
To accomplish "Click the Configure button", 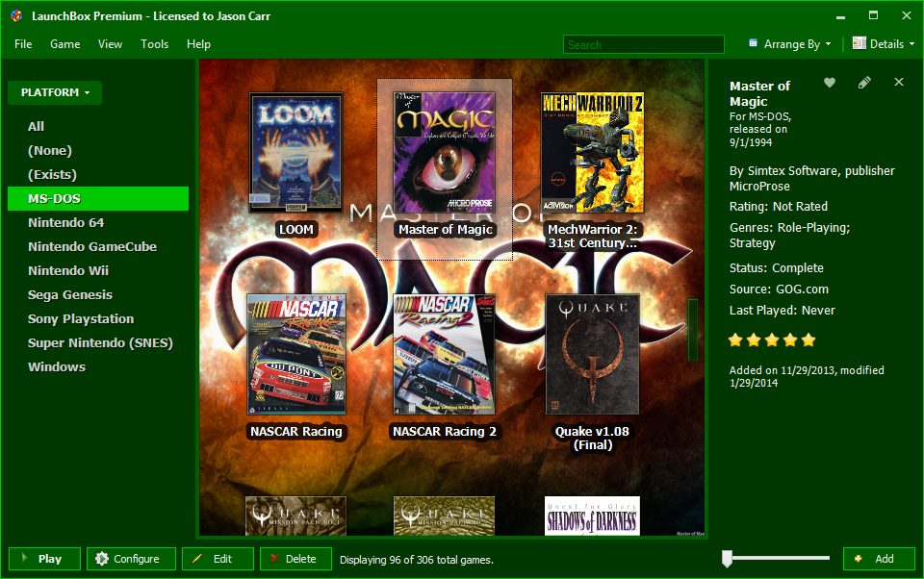I will 132,559.
